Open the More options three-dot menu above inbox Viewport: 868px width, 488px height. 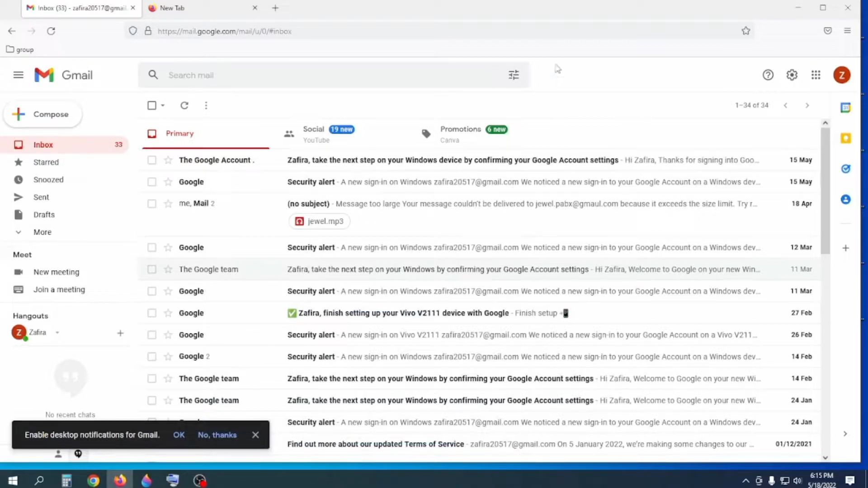[206, 105]
